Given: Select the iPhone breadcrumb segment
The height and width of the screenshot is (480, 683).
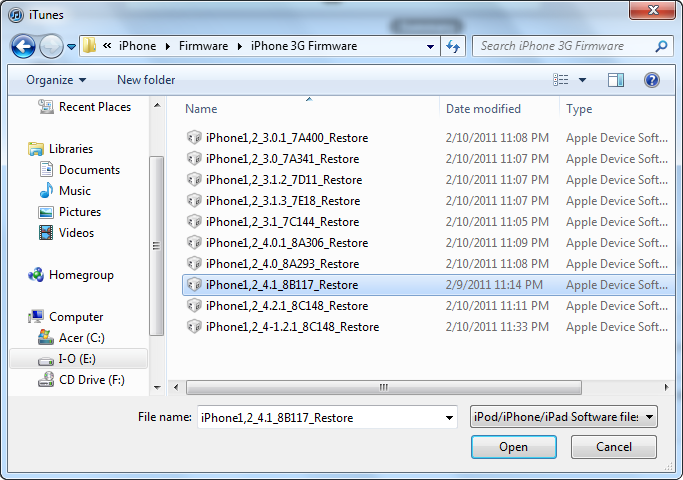Looking at the screenshot, I should point(137,46).
